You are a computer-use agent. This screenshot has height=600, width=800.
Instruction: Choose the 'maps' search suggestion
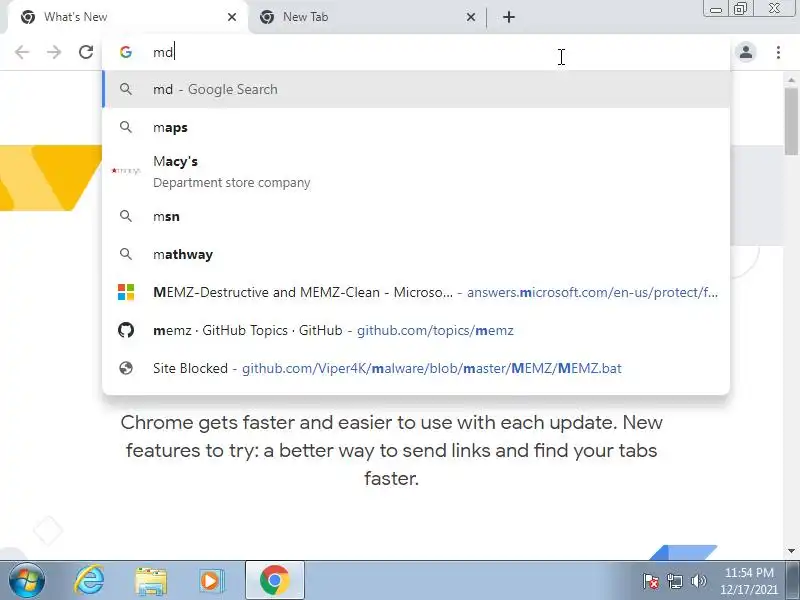(x=416, y=127)
